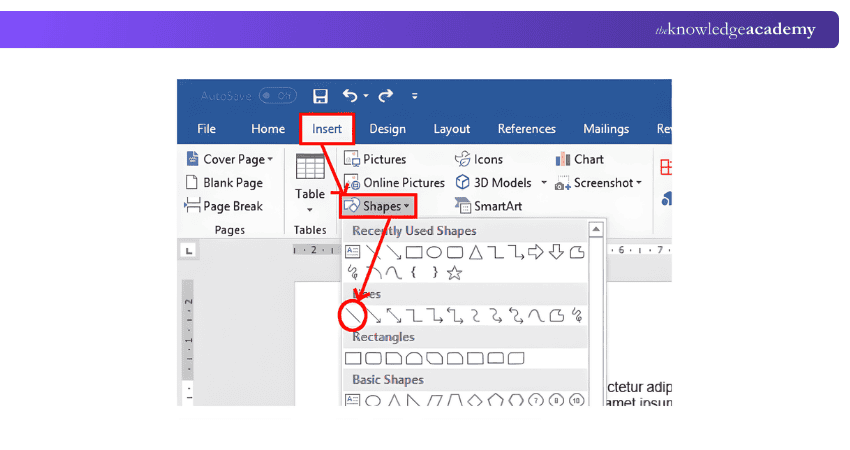Insert Pictures from the ribbon
Screen dimensions: 850x450
(x=375, y=159)
